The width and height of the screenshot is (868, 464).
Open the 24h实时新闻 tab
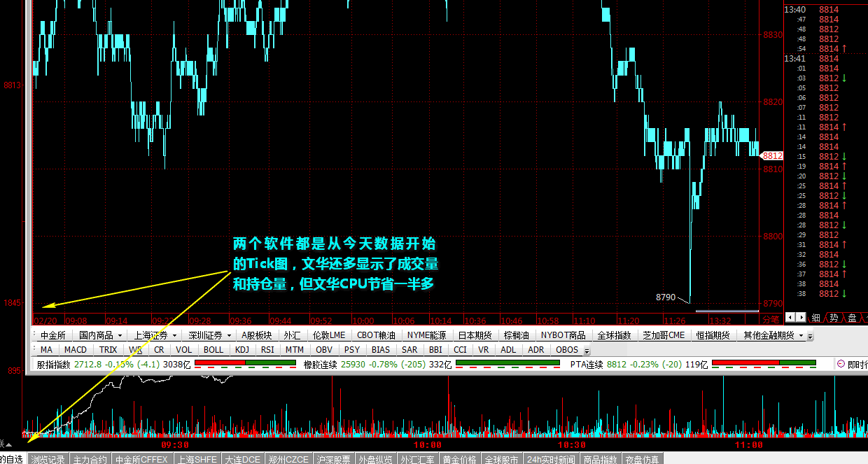pos(551,459)
